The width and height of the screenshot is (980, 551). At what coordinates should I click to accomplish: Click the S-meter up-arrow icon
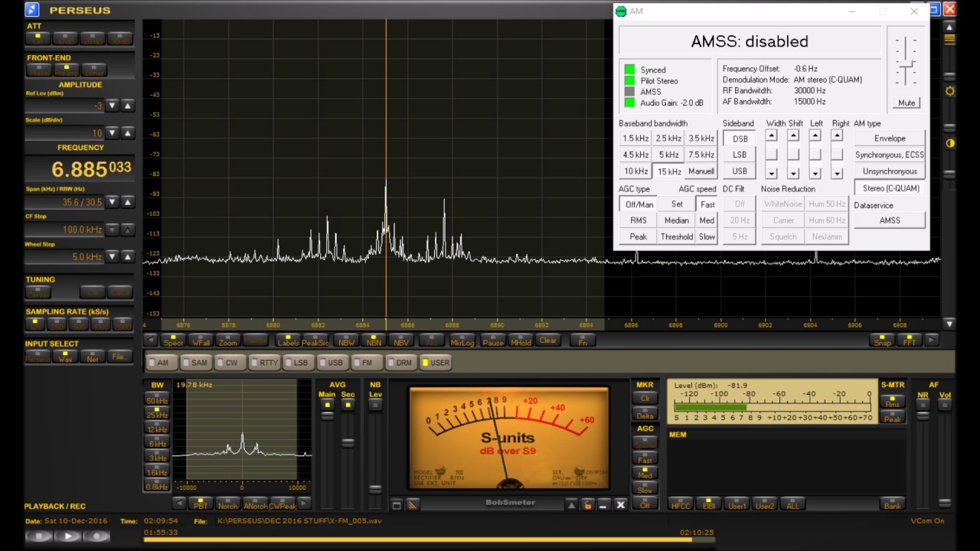[x=571, y=505]
